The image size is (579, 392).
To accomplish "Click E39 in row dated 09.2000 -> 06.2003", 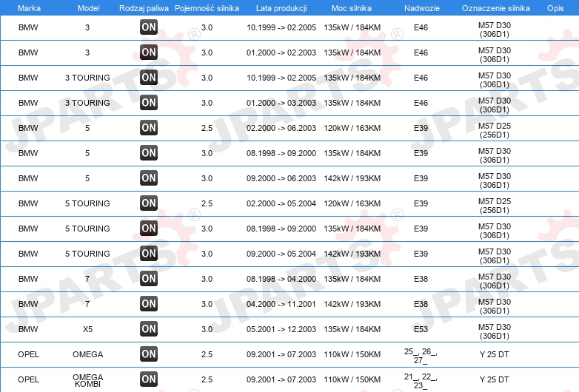I will 421,178.
